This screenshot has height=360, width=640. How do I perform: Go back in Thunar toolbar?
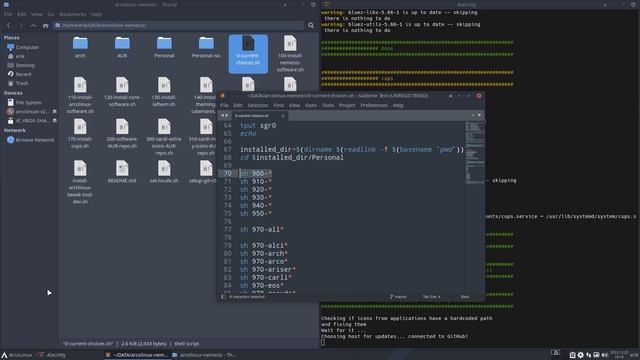pos(8,25)
